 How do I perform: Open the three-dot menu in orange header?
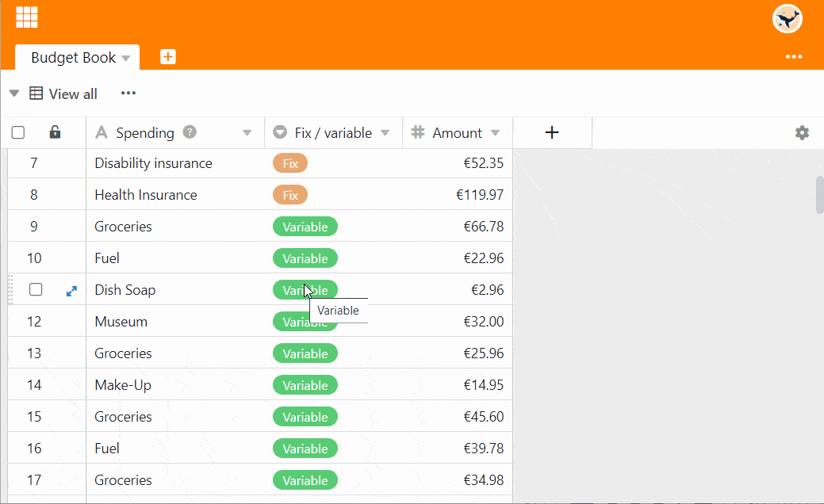[x=794, y=57]
